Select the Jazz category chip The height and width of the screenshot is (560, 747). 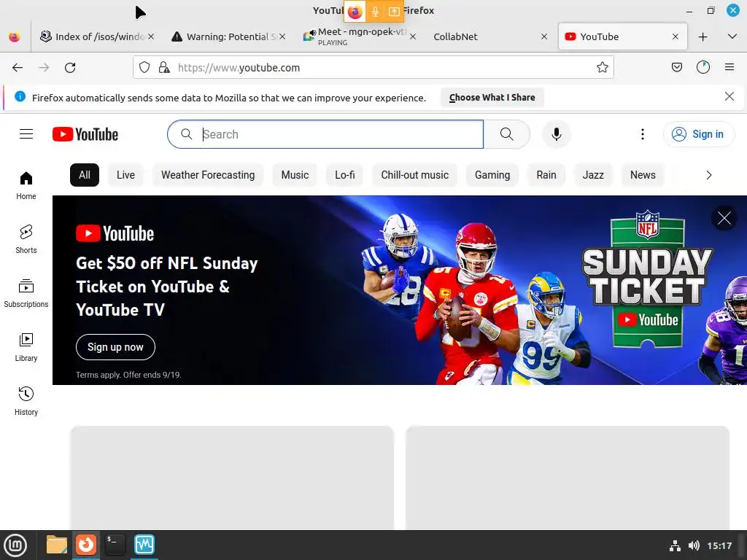[593, 175]
